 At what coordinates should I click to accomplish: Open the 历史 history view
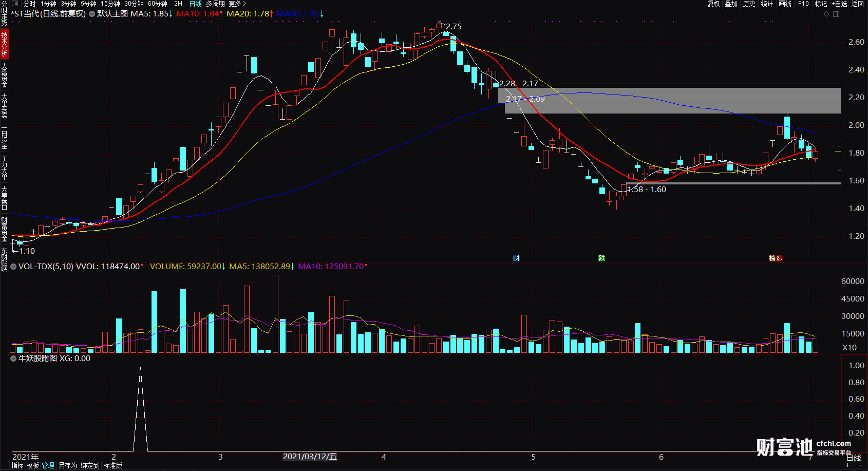click(749, 4)
